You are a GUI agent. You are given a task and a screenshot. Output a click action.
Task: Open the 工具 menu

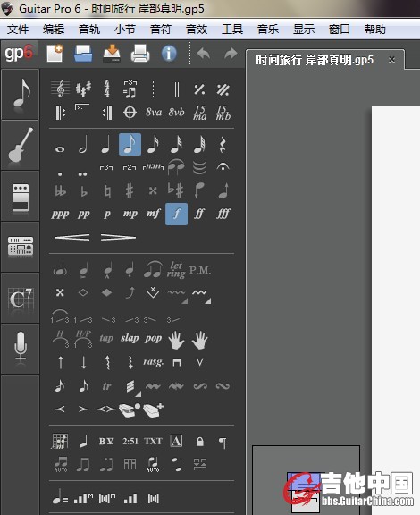coord(232,30)
